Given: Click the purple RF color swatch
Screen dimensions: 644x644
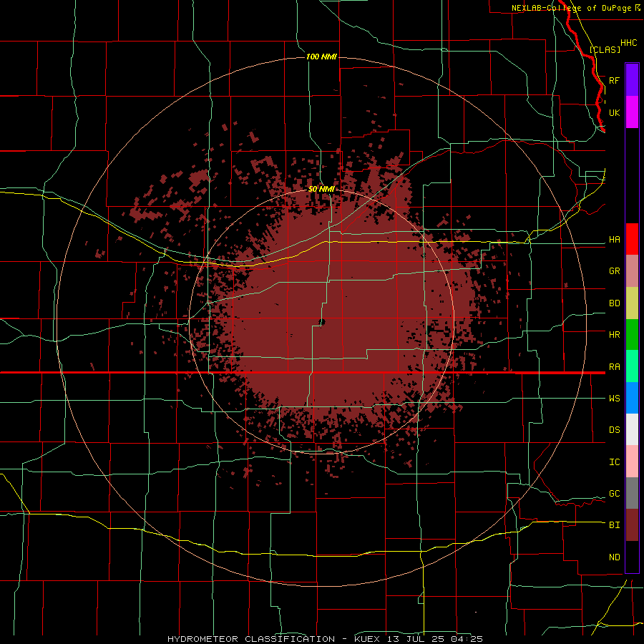Looking at the screenshot, I should point(632,80).
